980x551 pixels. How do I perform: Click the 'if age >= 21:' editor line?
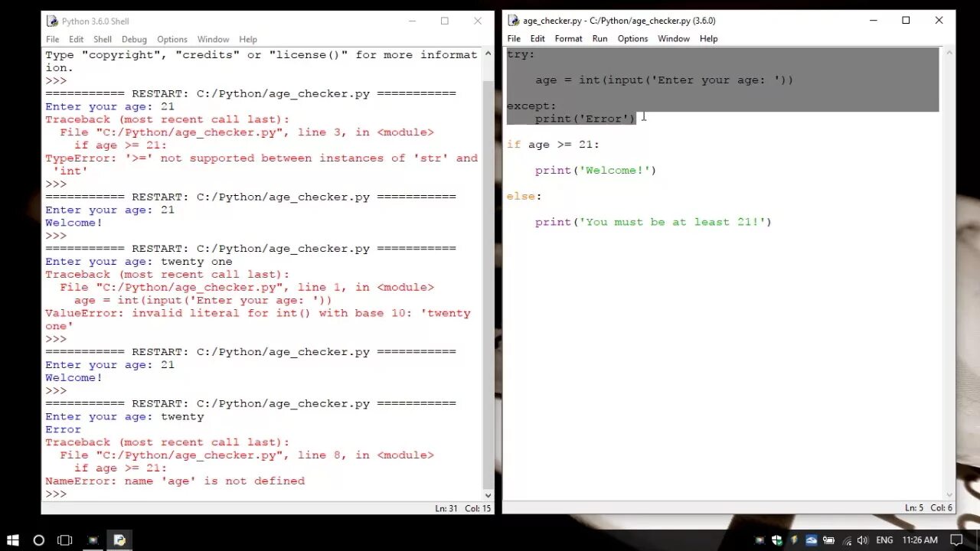pyautogui.click(x=553, y=144)
